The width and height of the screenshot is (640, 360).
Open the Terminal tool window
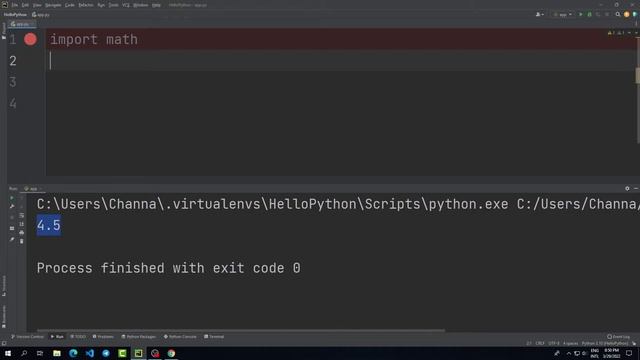(214, 337)
